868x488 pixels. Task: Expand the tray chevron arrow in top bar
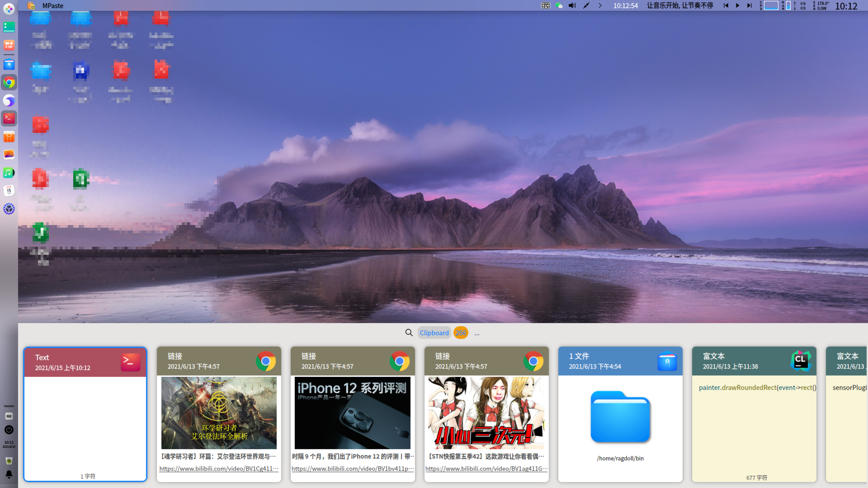[x=600, y=6]
